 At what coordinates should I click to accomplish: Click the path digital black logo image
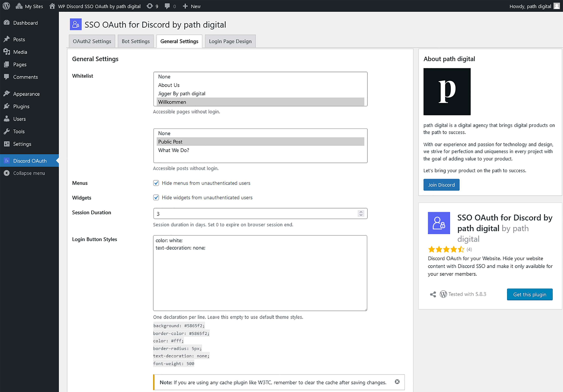447,91
